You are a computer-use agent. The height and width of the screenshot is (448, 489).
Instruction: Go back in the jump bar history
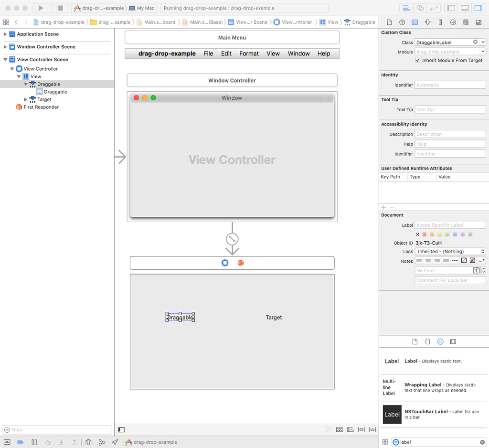17,22
